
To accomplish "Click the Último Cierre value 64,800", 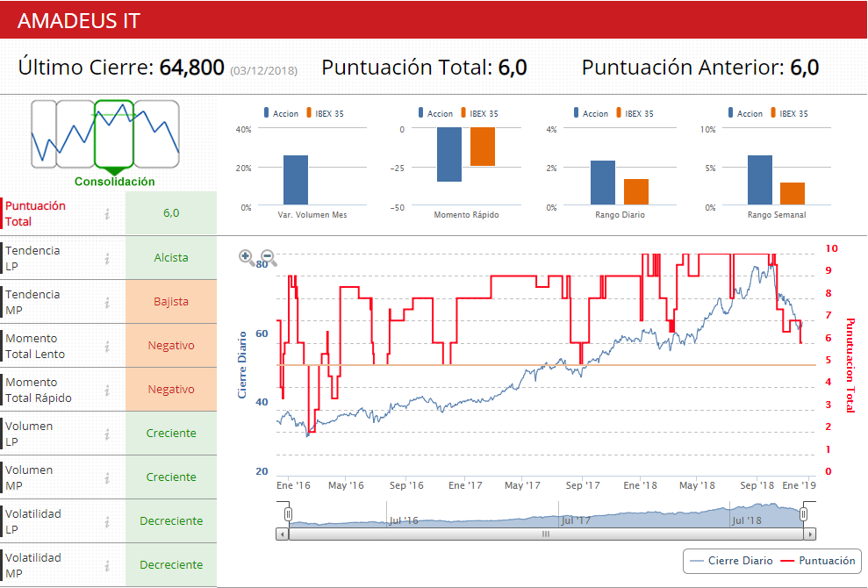I will (192, 68).
